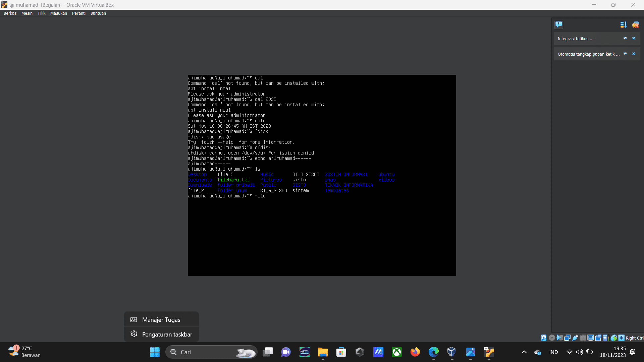The image size is (644, 362).
Task: Click the delete all notifications icon
Action: coord(636,25)
